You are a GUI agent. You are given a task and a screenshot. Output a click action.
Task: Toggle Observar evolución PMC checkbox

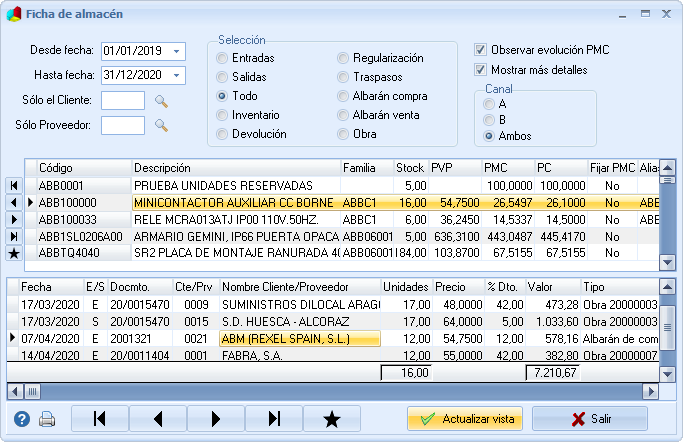[x=480, y=50]
